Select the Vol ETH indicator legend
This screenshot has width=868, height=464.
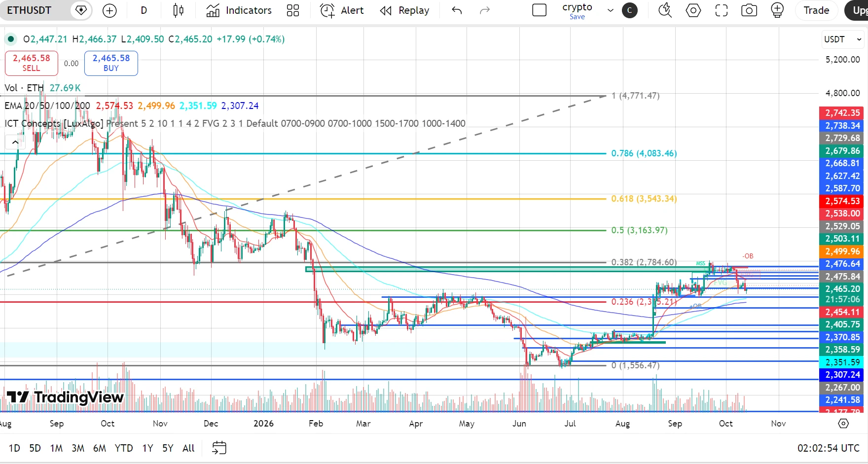[24, 88]
